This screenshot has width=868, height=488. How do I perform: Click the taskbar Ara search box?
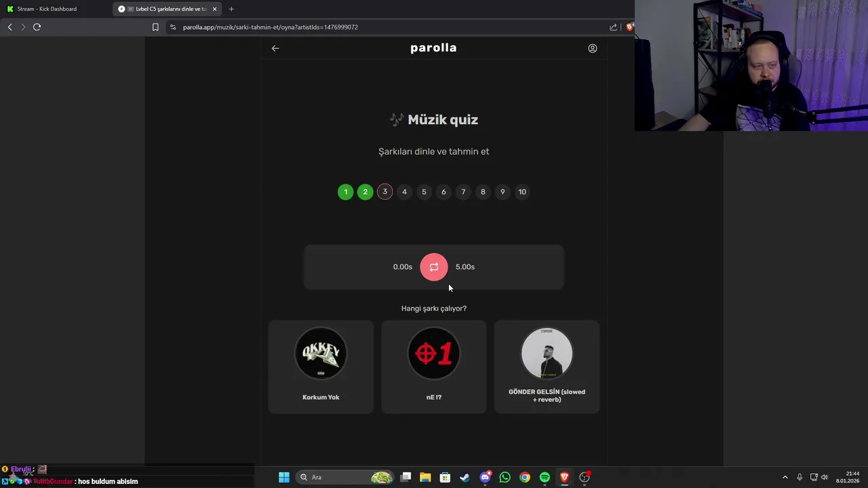pyautogui.click(x=346, y=477)
